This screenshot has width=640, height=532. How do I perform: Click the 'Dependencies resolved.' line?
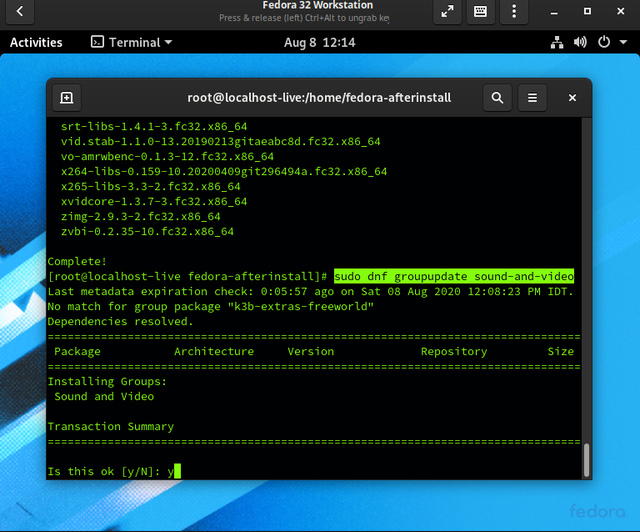(120, 321)
